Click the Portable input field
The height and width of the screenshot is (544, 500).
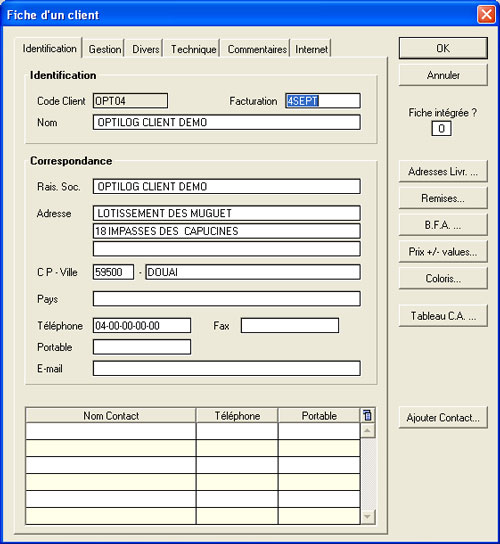142,347
